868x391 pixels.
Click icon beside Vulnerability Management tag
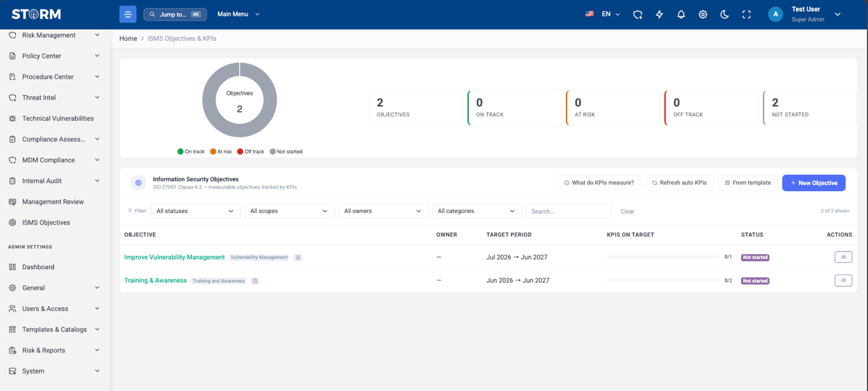(x=298, y=257)
